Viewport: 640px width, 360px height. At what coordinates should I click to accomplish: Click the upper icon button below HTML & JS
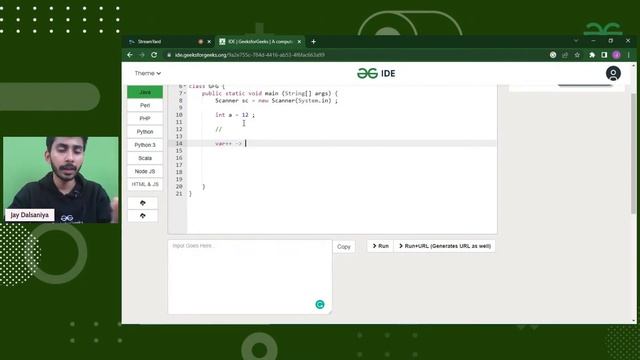[142, 203]
